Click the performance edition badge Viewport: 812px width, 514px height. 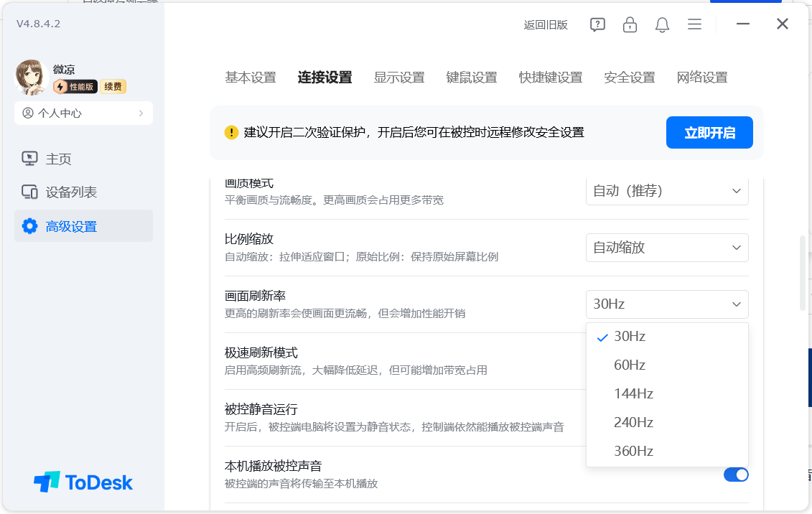click(75, 87)
